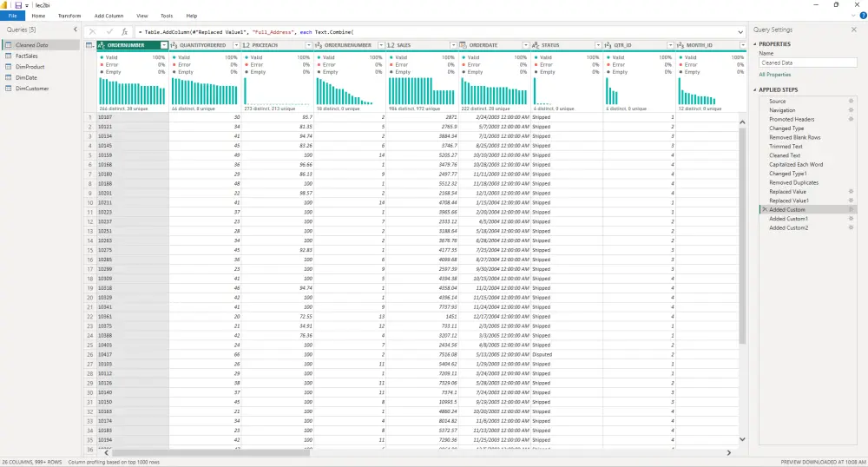Click the ORDERNUMBER text data type icon

point(102,45)
